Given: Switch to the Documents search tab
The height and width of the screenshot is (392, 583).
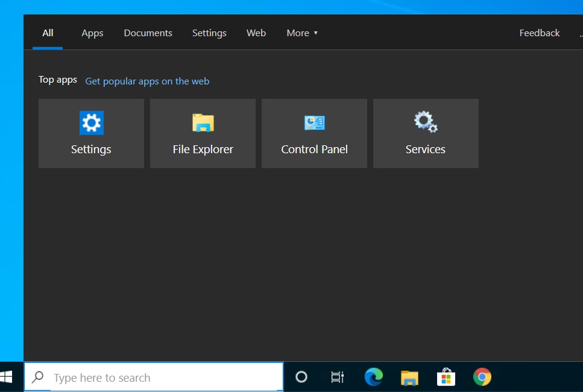Looking at the screenshot, I should [148, 33].
